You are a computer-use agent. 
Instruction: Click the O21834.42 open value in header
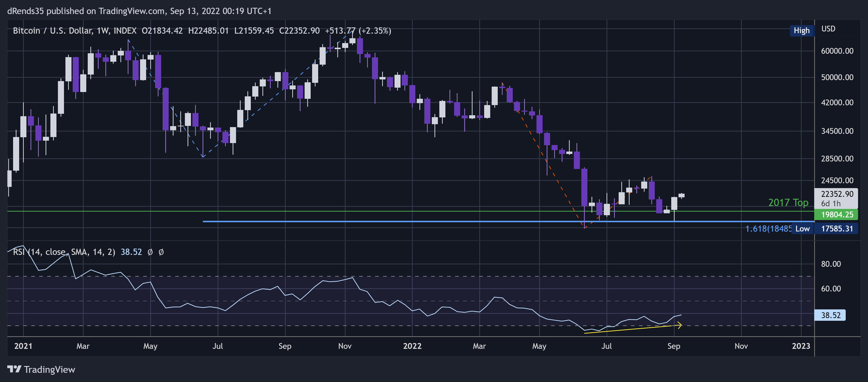(x=162, y=31)
